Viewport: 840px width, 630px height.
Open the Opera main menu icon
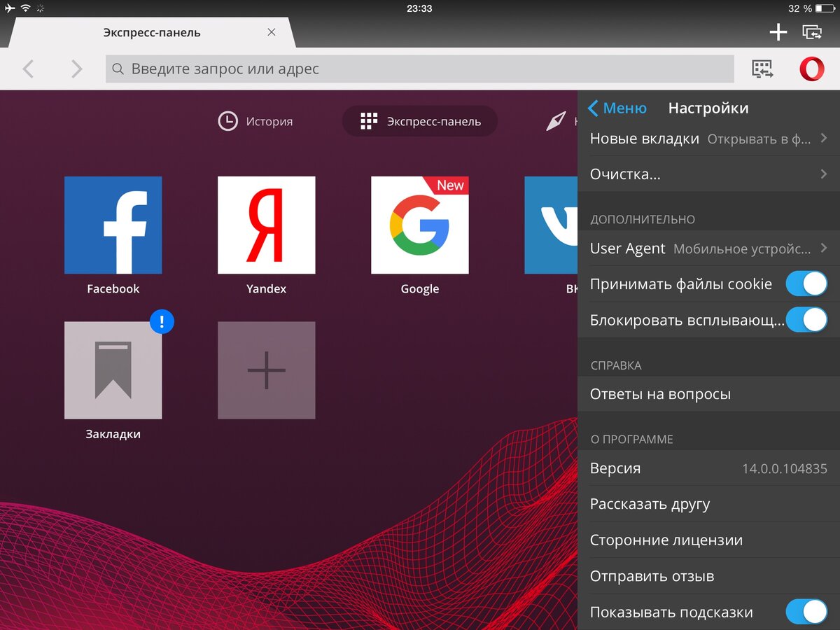(x=811, y=69)
